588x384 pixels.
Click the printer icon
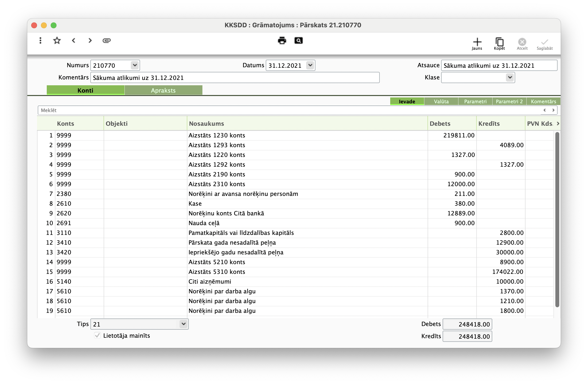[x=282, y=40]
